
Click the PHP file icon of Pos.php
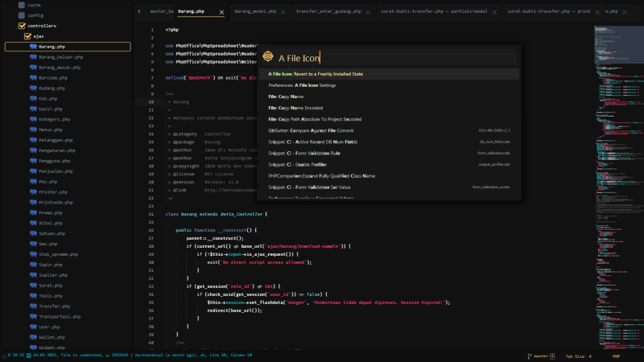point(33,182)
